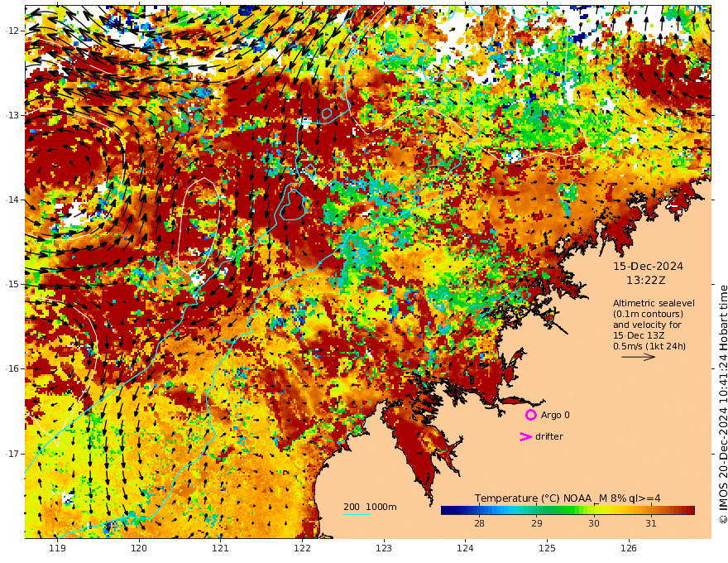This screenshot has height=563, width=728.
Task: Click the "0.5m/s (1kt 24h)" scale text
Action: (x=649, y=346)
